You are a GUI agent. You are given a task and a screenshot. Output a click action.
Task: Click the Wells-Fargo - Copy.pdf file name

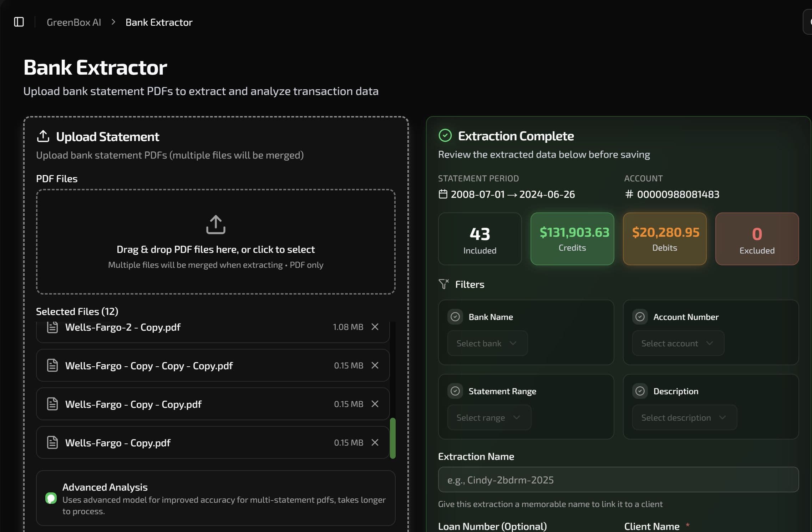tap(118, 443)
